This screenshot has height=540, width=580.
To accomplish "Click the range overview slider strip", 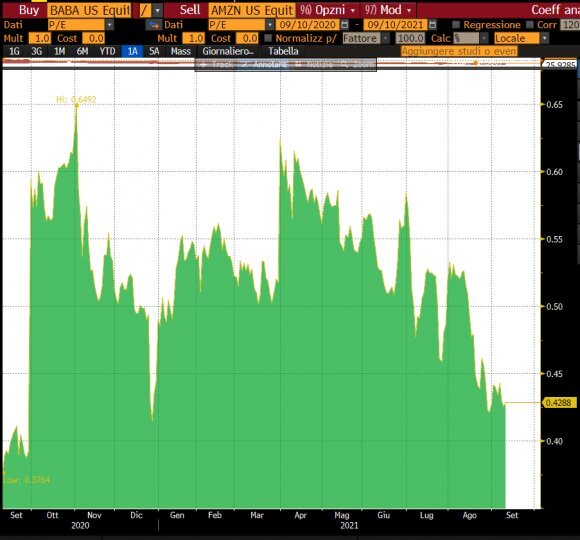I will point(271,63).
